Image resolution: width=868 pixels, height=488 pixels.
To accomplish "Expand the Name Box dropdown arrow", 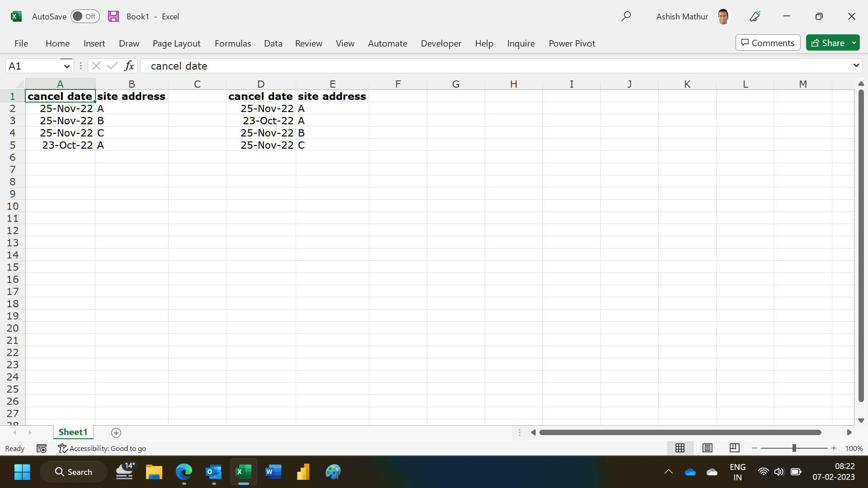I will tap(67, 66).
